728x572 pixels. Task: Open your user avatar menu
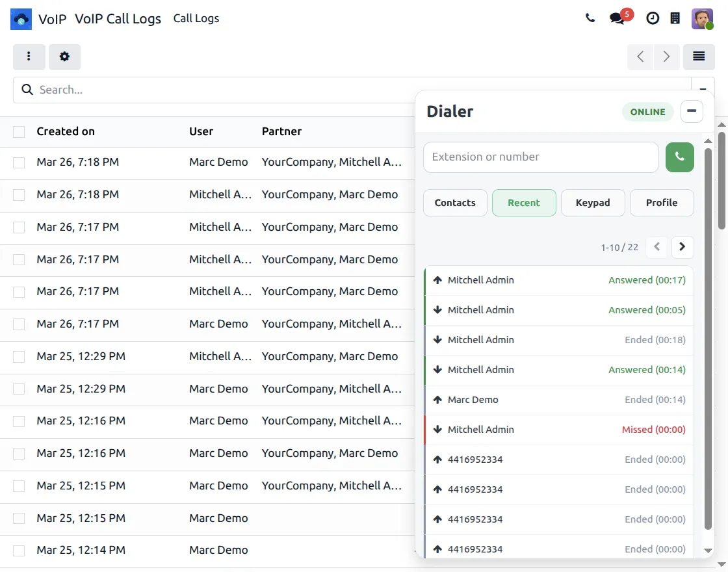[703, 18]
